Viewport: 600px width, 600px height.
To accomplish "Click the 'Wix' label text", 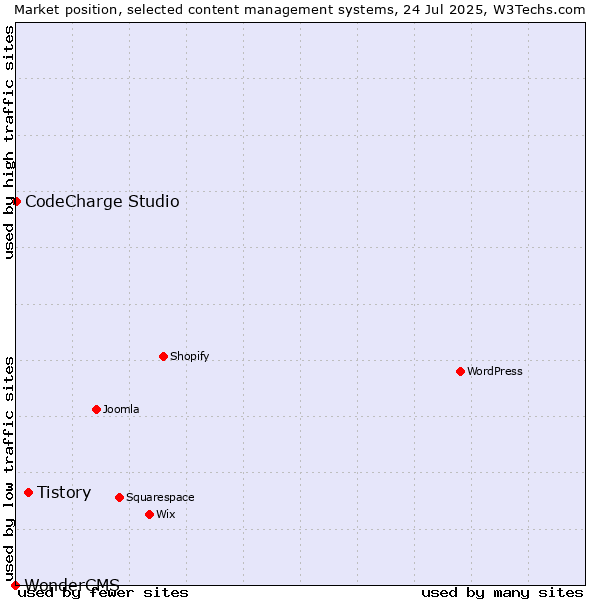I will tap(166, 514).
